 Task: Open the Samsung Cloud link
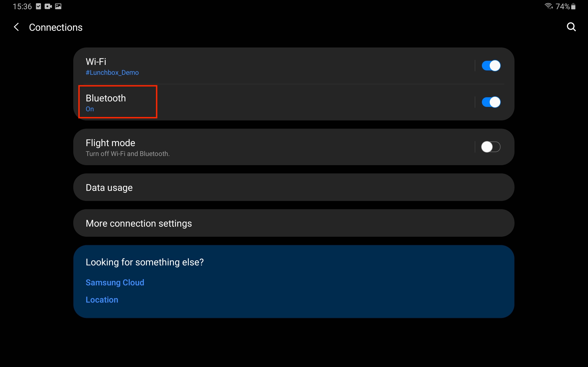(115, 283)
